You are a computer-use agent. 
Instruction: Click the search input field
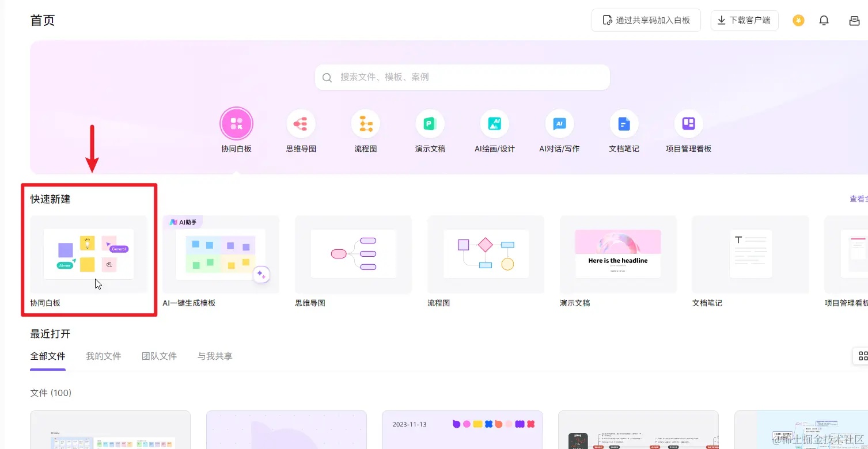pyautogui.click(x=461, y=77)
